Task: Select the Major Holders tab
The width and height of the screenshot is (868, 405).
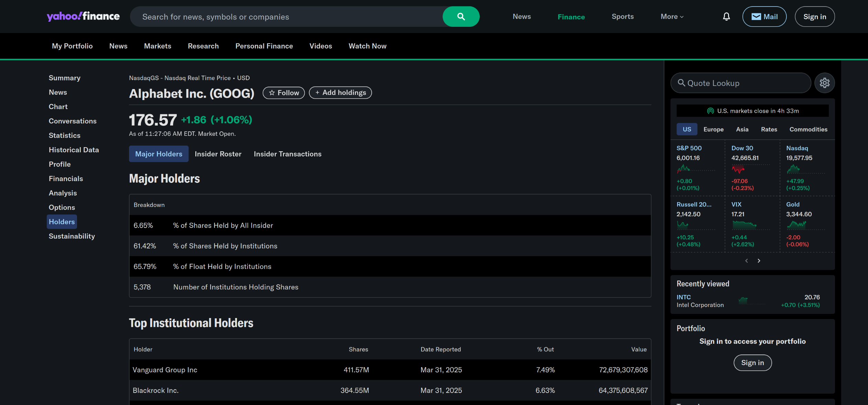Action: 159,154
